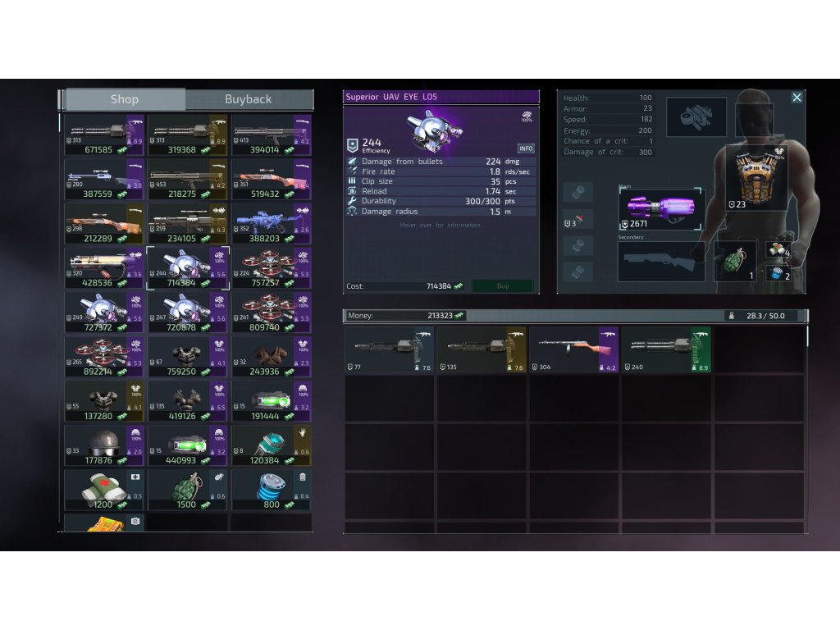Click the Money 213323 display

click(x=405, y=316)
